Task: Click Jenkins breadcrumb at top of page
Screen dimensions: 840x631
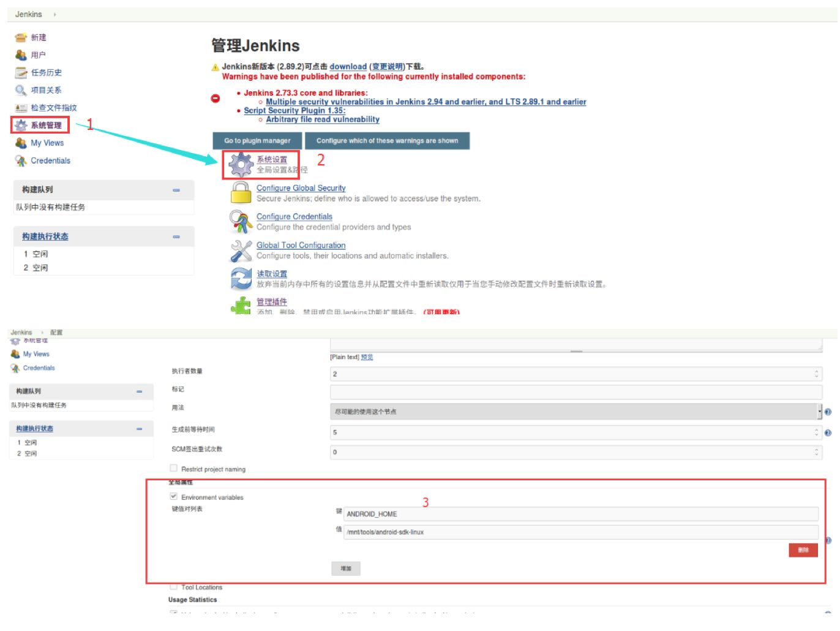Action: pyautogui.click(x=28, y=14)
